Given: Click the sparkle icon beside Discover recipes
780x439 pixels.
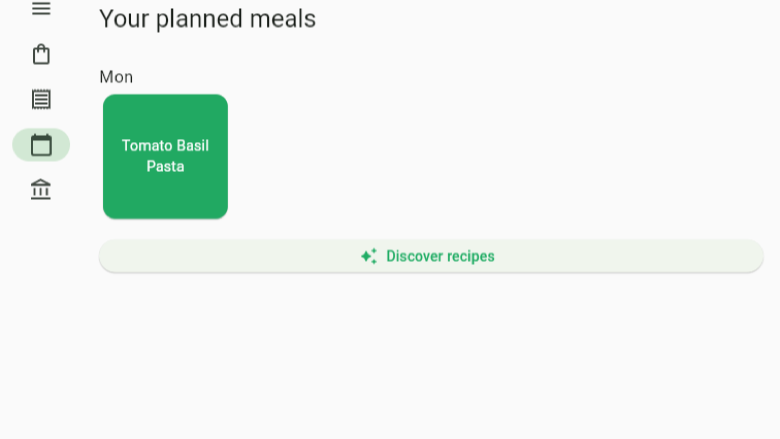Looking at the screenshot, I should coord(369,256).
